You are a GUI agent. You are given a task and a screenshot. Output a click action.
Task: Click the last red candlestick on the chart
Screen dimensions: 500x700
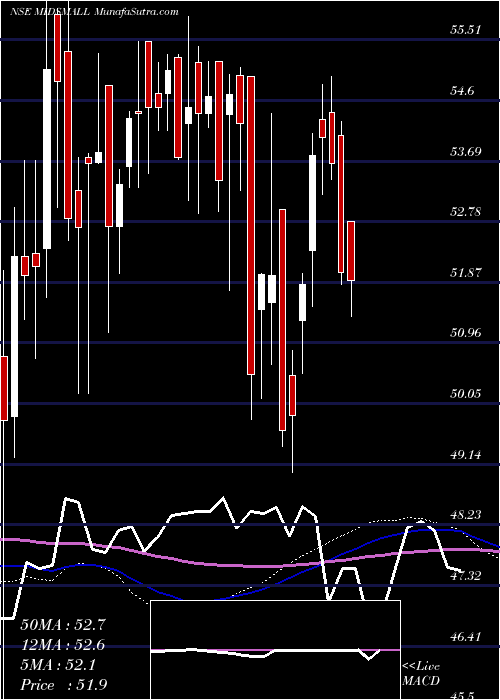coord(351,251)
